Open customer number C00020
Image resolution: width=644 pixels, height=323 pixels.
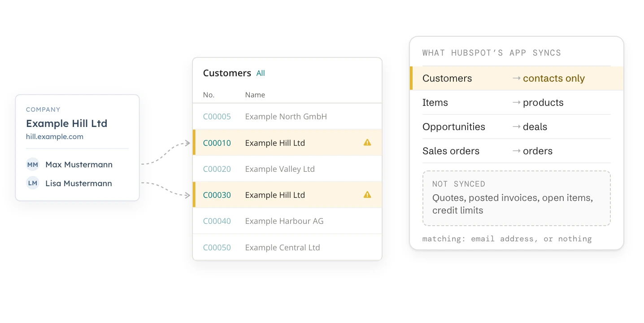[217, 169]
